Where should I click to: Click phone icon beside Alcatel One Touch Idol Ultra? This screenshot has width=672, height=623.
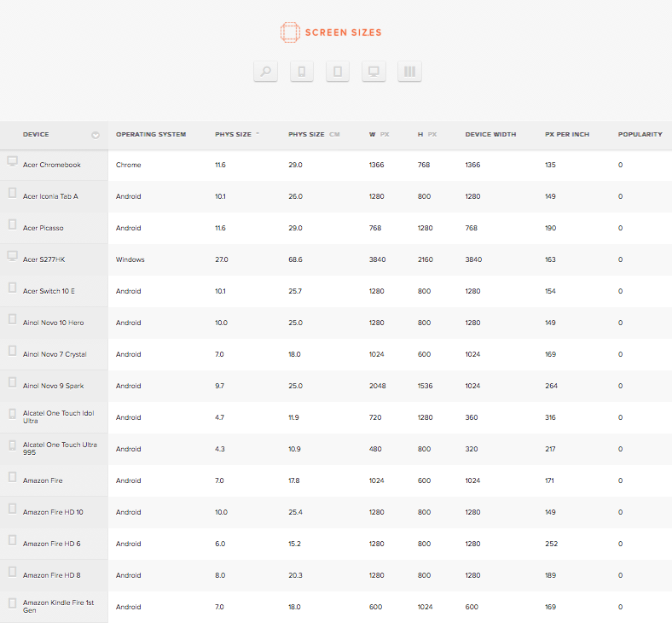(13, 414)
